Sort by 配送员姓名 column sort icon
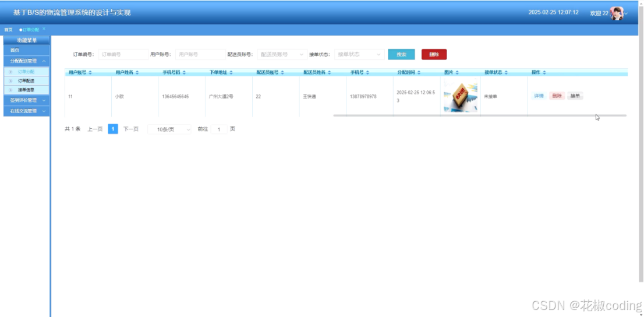This screenshot has height=317, width=644. click(330, 72)
